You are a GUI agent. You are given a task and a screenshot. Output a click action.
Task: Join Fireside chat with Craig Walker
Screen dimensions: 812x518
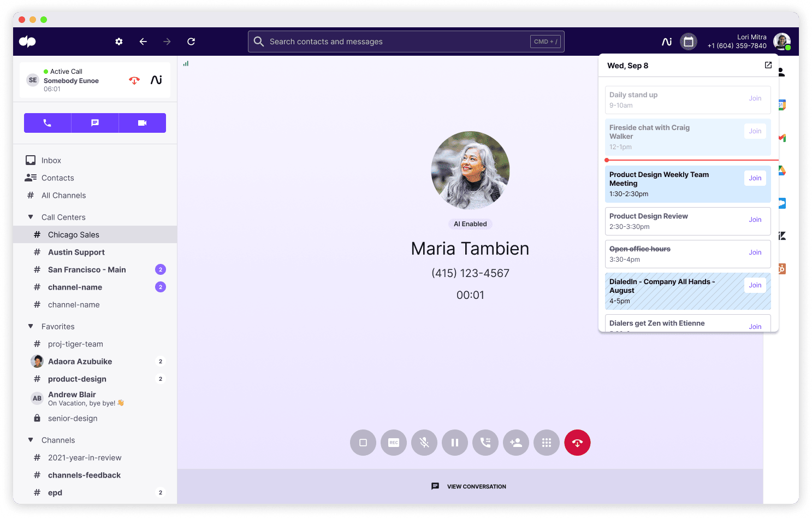(755, 131)
